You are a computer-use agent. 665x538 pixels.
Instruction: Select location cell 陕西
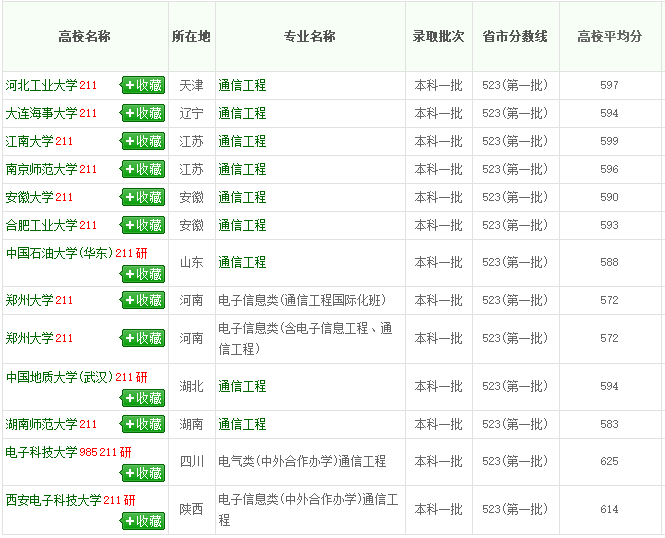[x=191, y=509]
